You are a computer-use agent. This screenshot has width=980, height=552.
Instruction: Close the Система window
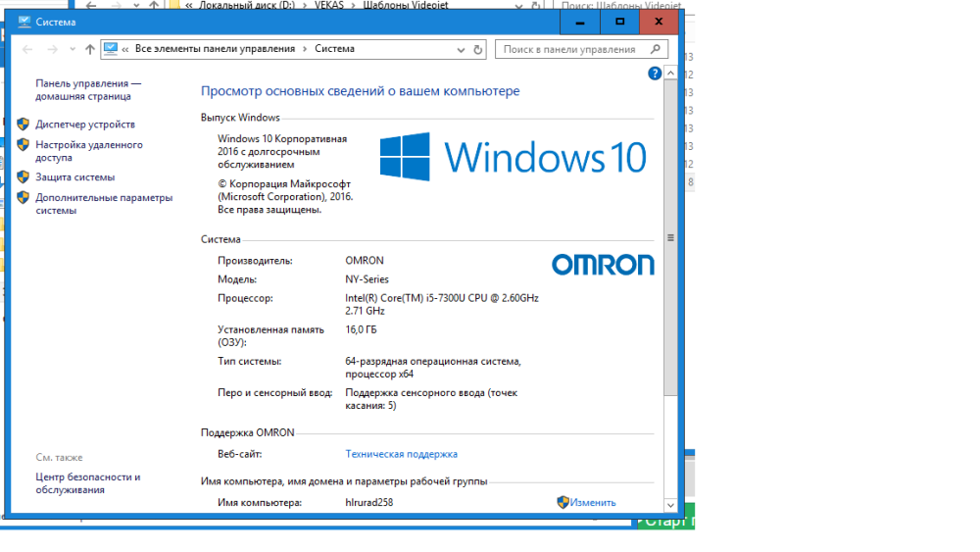[659, 22]
